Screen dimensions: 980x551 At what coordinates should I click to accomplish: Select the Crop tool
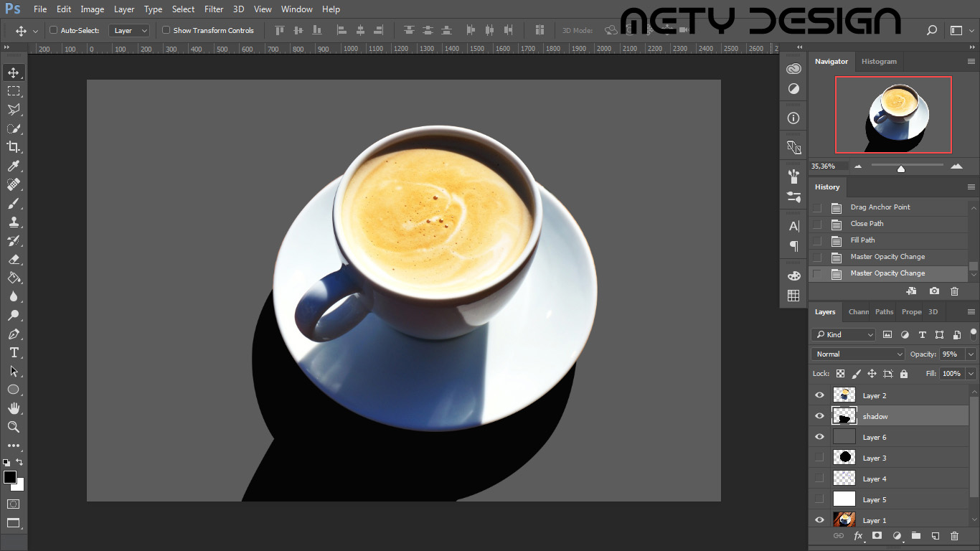pyautogui.click(x=14, y=147)
